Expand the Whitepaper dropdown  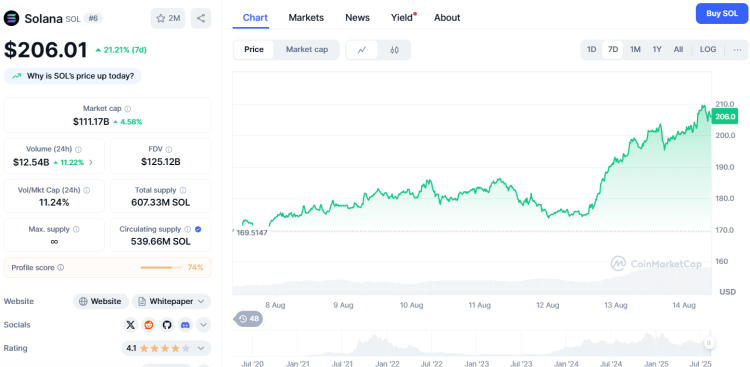tap(171, 301)
